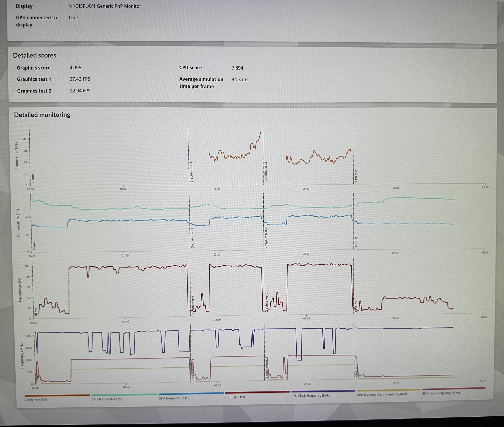Click the CPU Temperature (°C) legend label
The height and width of the screenshot is (427, 504).
coord(107,399)
